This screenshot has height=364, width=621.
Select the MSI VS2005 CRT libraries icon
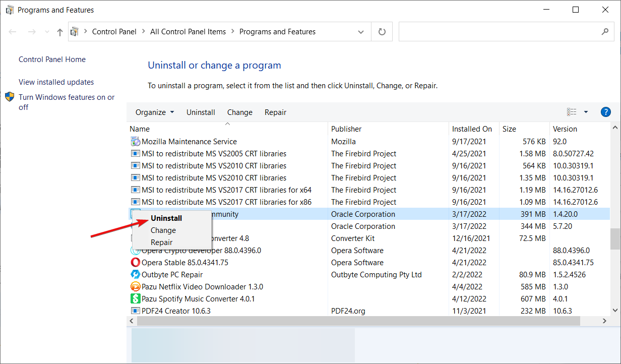(x=135, y=154)
